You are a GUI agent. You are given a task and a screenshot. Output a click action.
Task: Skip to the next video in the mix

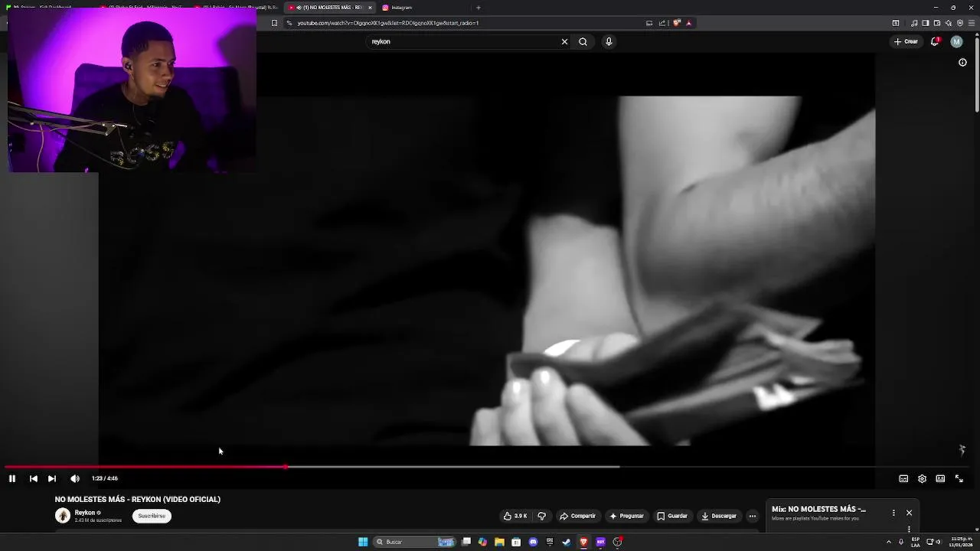[x=52, y=478]
